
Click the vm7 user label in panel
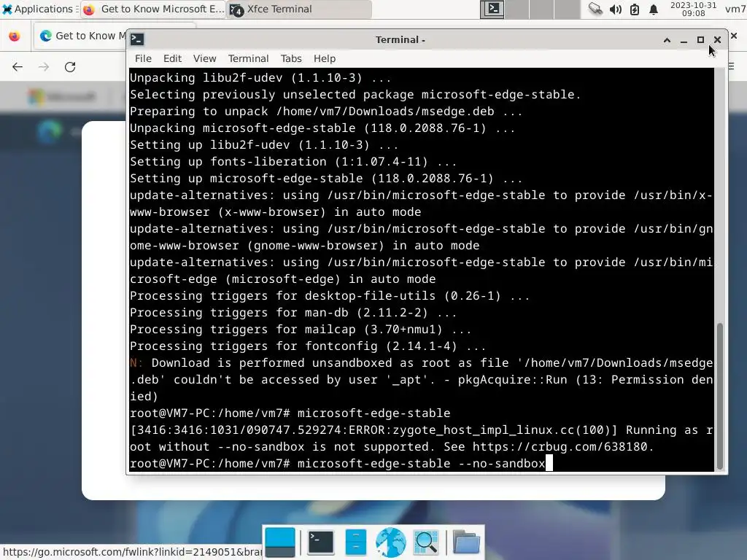point(735,9)
